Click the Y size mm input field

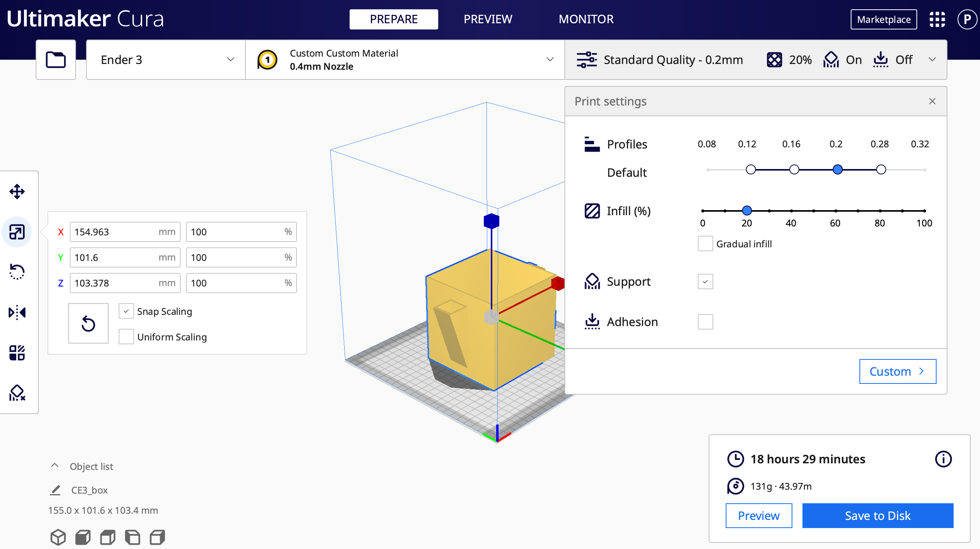coord(125,257)
